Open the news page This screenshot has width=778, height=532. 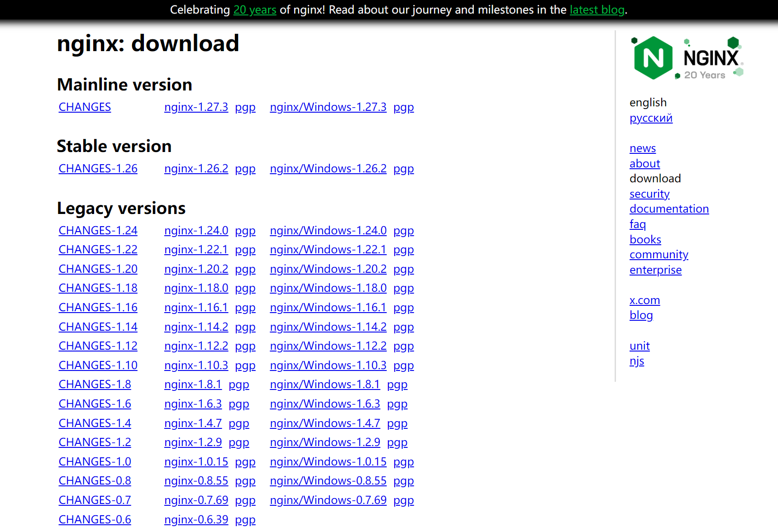642,148
